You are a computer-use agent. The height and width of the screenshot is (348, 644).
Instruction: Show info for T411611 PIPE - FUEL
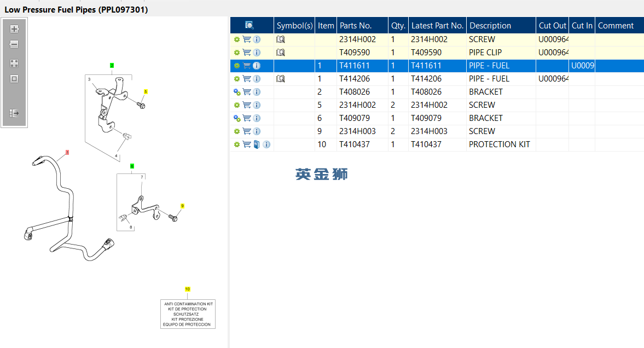click(x=257, y=66)
